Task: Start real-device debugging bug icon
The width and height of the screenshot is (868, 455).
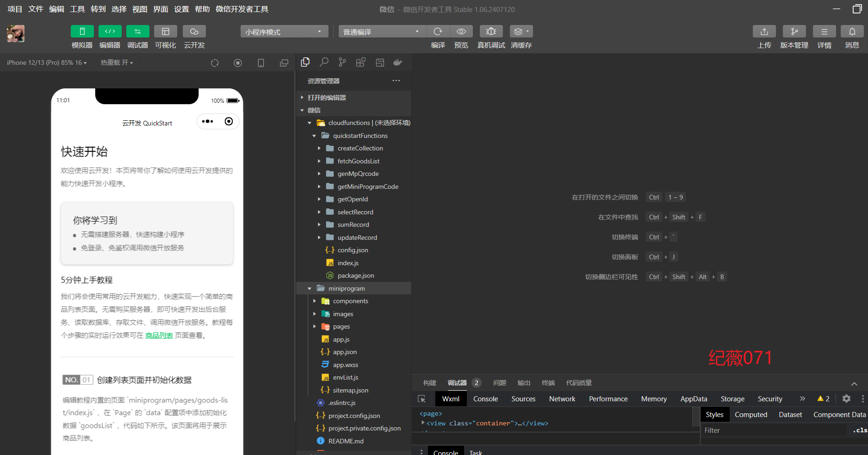Action: click(x=491, y=31)
